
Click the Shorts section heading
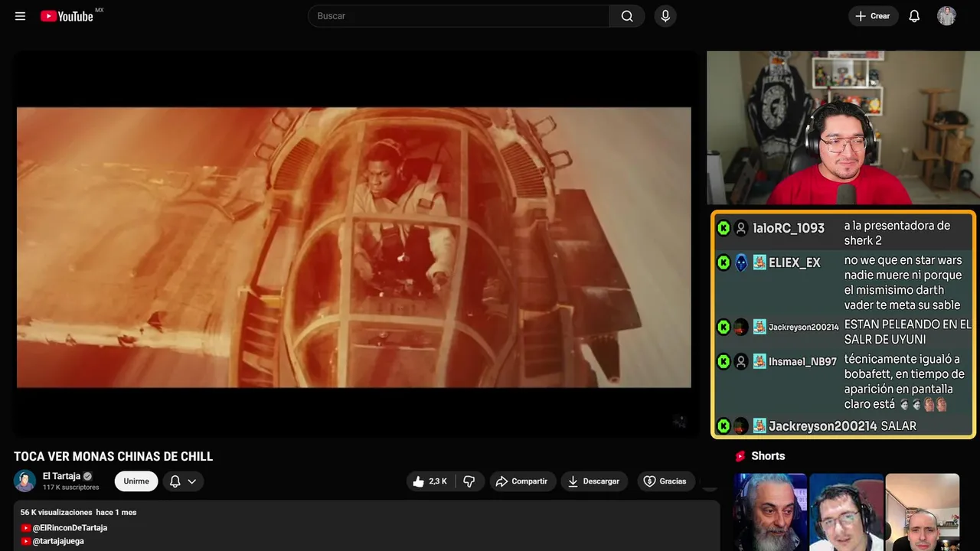pyautogui.click(x=768, y=456)
